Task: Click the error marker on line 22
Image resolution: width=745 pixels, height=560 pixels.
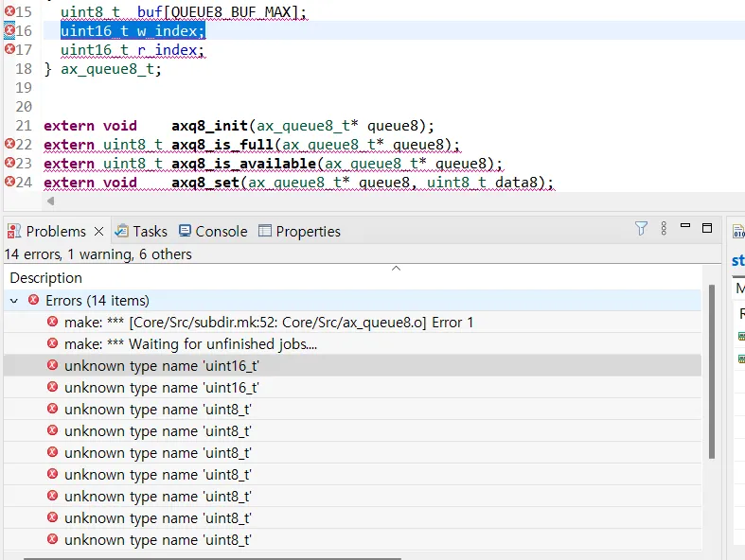Action: pos(9,144)
